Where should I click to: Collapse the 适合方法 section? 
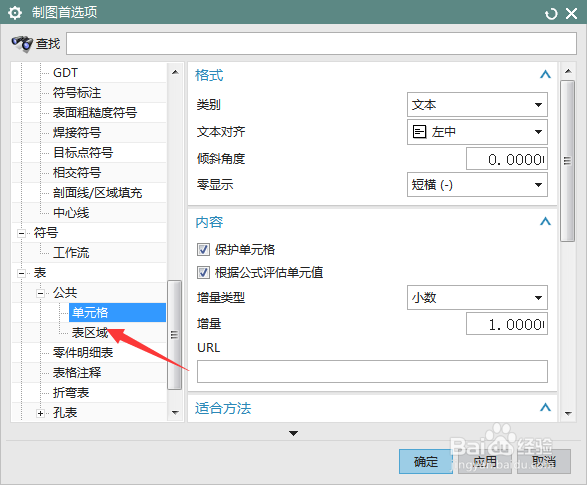[x=545, y=407]
